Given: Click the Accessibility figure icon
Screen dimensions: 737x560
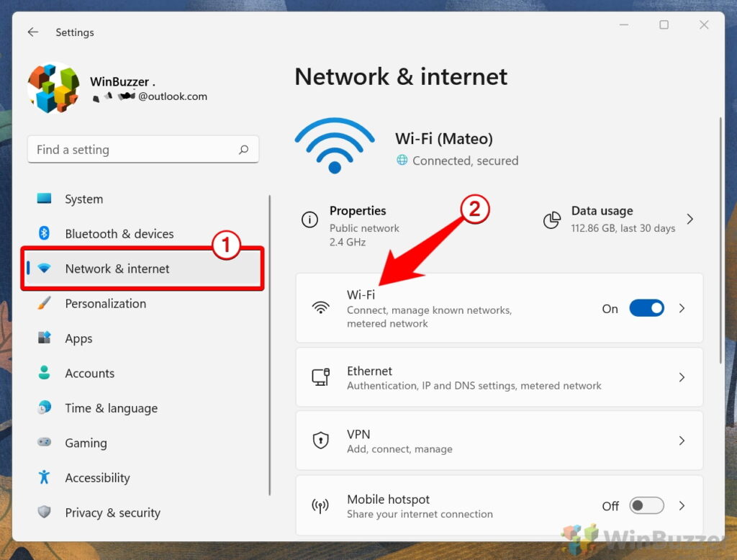Looking at the screenshot, I should (45, 477).
